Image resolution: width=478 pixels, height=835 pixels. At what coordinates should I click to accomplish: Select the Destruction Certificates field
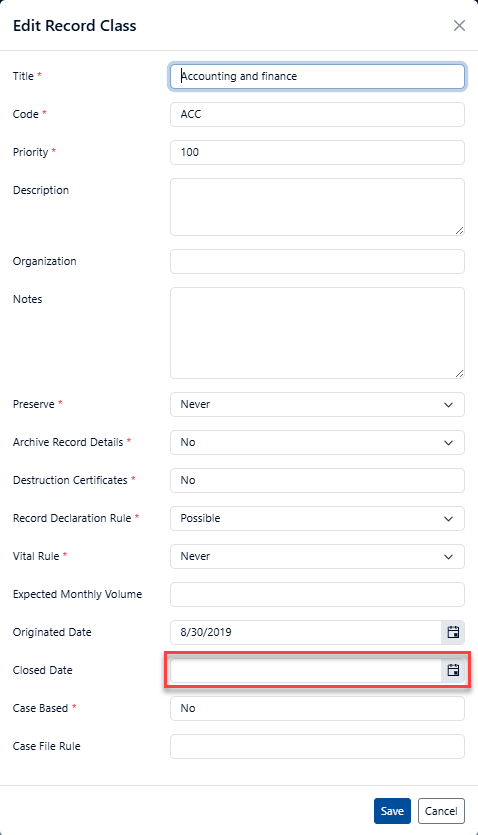point(317,480)
